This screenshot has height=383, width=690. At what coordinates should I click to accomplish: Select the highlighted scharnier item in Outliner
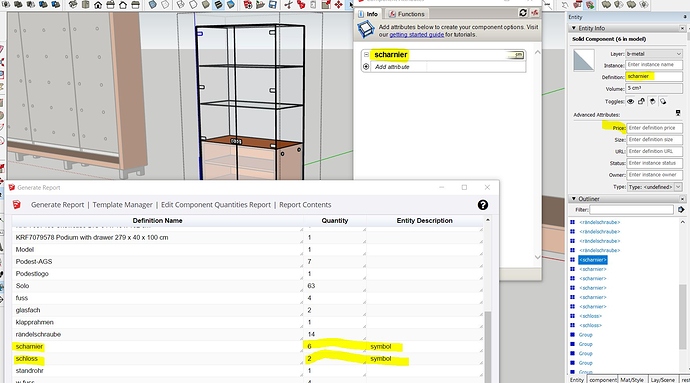(x=593, y=260)
